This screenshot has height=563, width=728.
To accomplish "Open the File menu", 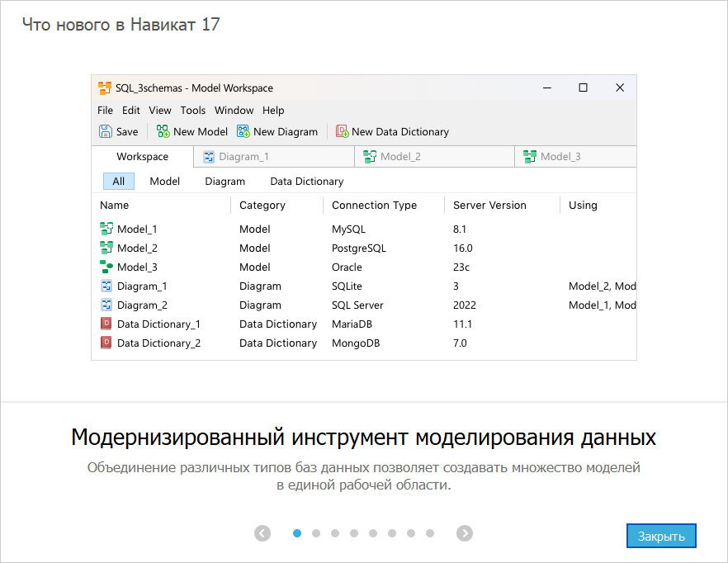I will 105,110.
